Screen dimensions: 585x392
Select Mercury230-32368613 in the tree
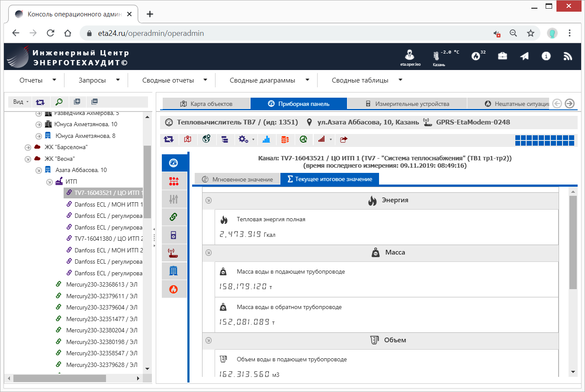point(101,285)
